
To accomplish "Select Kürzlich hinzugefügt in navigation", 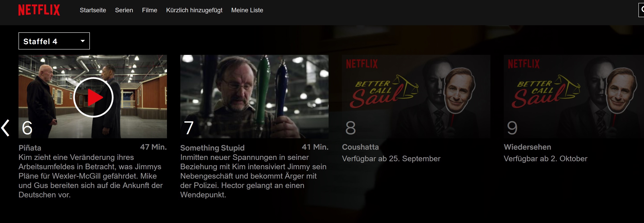I will (x=194, y=10).
